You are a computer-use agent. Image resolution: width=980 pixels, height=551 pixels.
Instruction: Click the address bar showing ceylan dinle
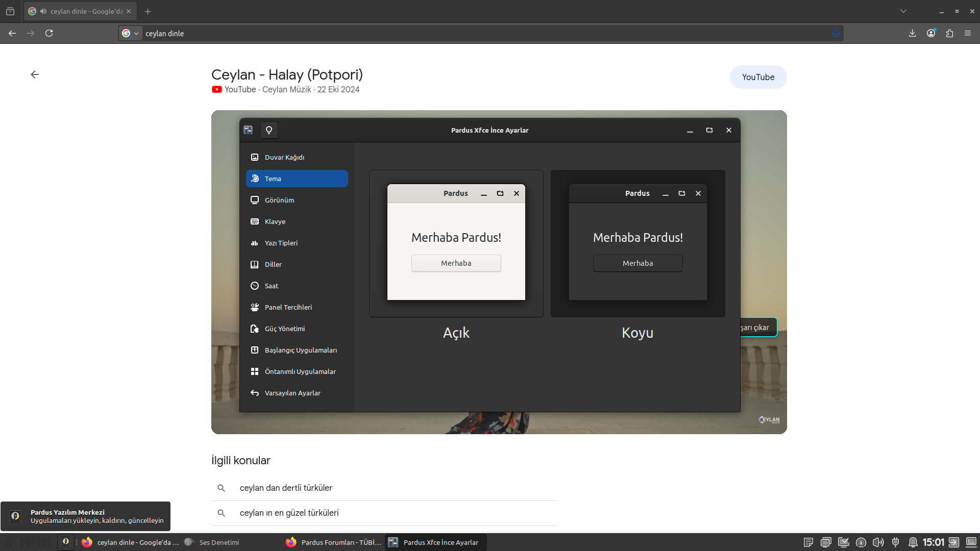tap(459, 33)
